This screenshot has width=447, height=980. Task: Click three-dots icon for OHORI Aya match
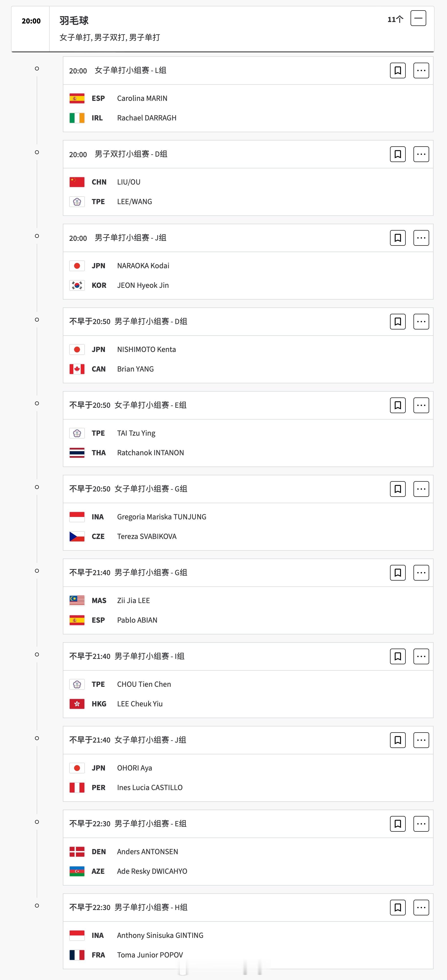click(421, 740)
